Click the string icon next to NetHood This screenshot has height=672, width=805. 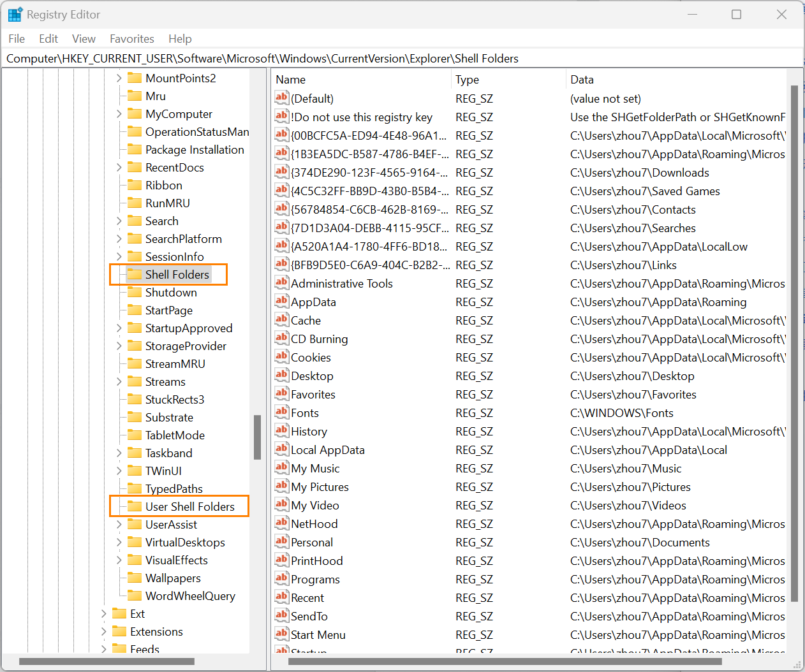282,523
